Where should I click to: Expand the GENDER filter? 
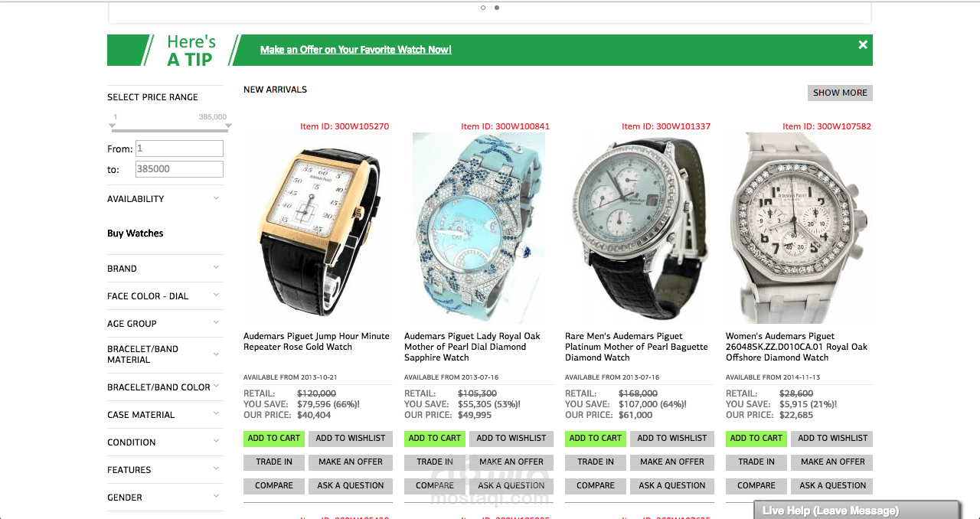pos(165,498)
